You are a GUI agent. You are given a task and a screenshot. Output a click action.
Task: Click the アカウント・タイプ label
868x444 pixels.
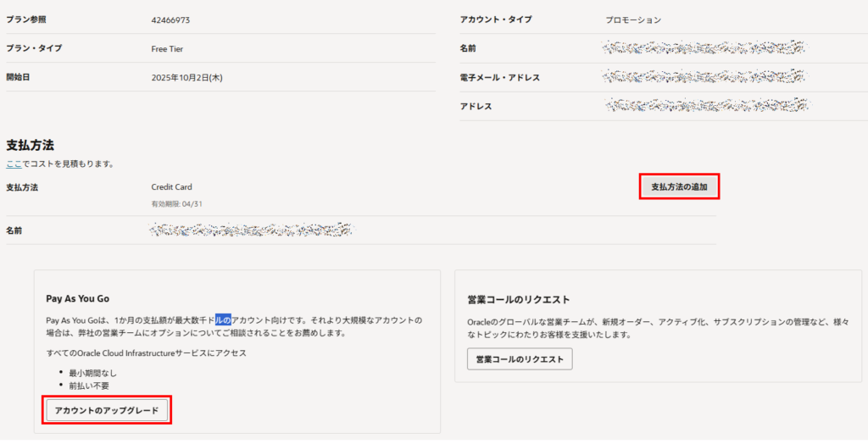(x=496, y=19)
